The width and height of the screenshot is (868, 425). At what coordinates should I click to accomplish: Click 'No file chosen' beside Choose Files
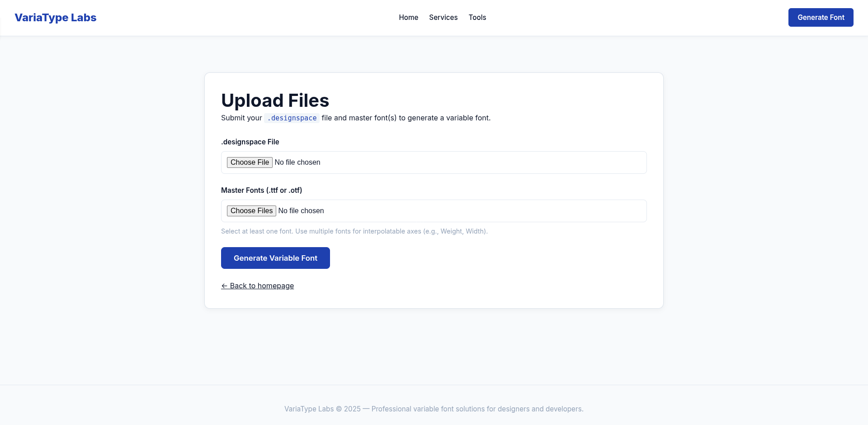(301, 210)
